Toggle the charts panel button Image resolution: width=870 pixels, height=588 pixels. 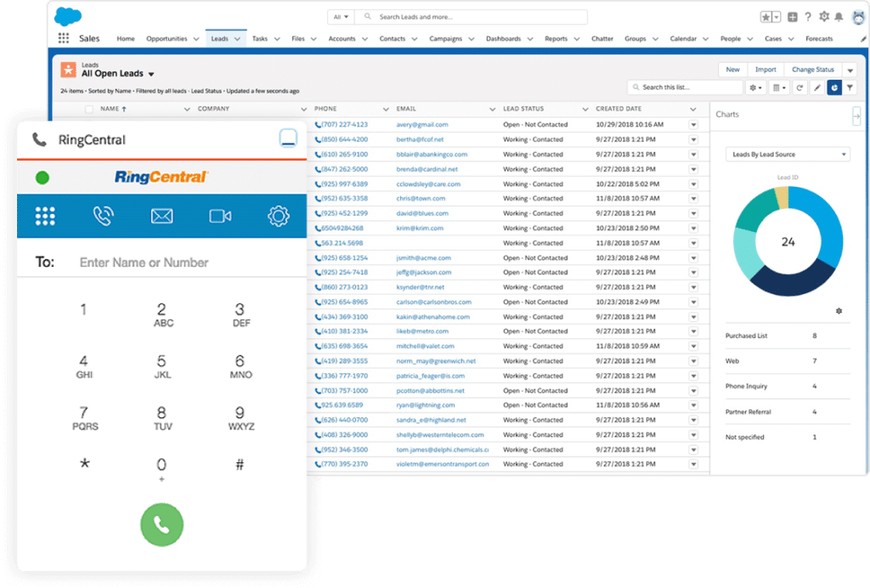833,88
